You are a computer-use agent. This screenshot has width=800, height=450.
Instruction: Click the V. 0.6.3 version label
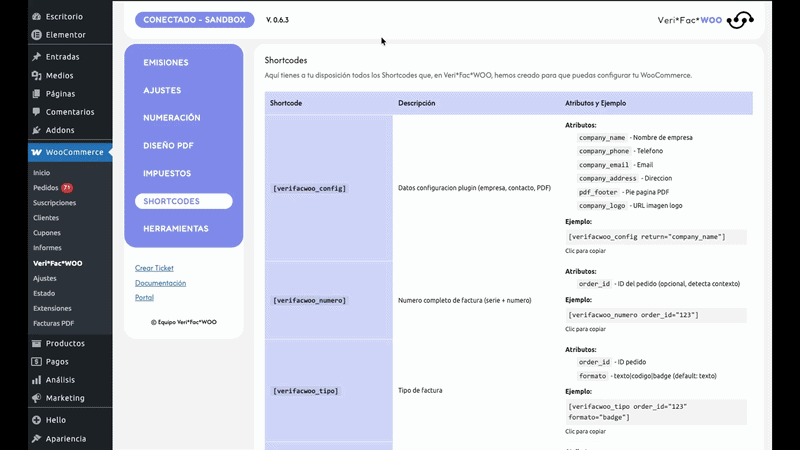coord(277,20)
